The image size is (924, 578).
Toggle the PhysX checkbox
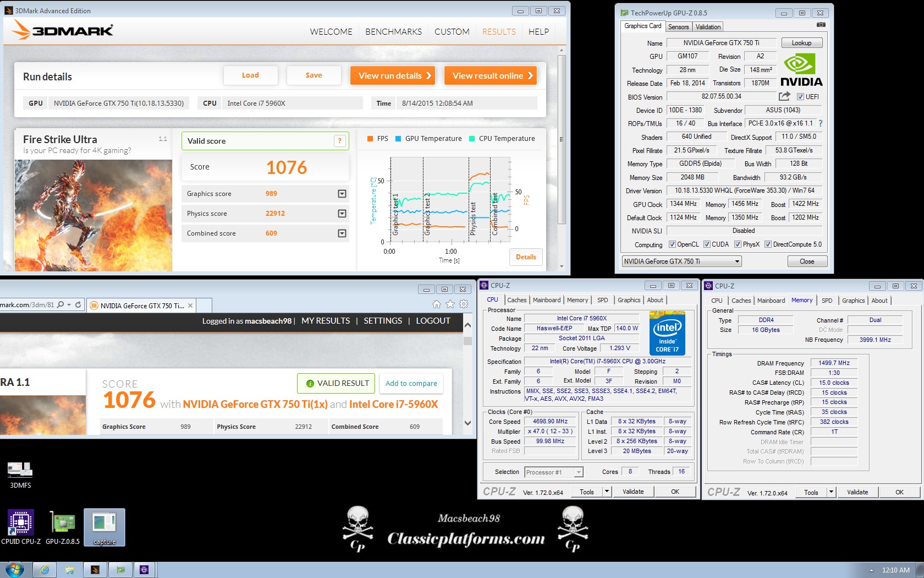point(738,244)
